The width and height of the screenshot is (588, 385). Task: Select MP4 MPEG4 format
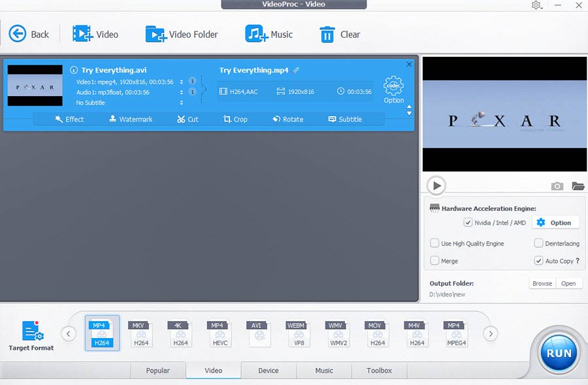click(456, 333)
